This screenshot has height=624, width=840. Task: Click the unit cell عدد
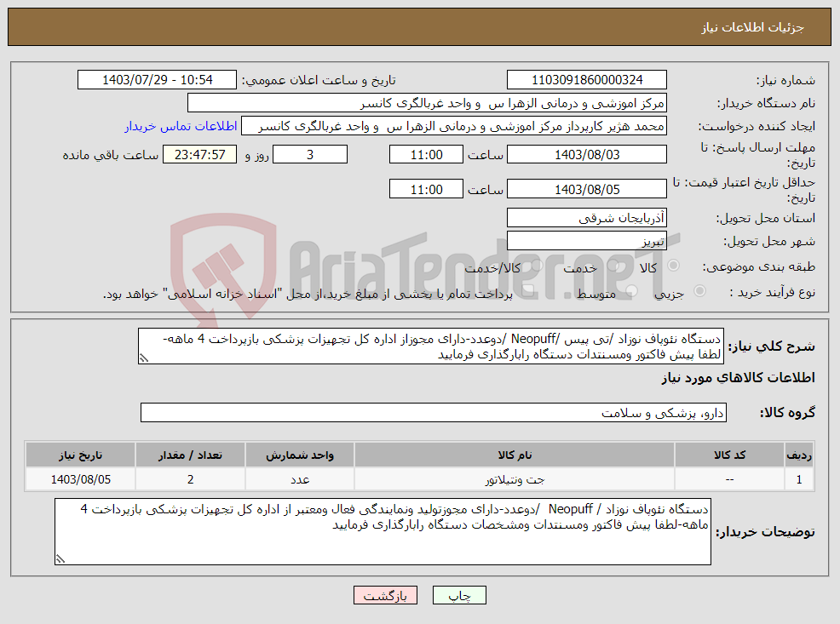(300, 479)
